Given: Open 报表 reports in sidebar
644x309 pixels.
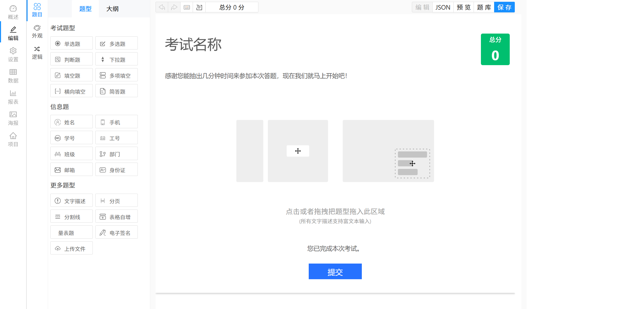Looking at the screenshot, I should click(13, 97).
